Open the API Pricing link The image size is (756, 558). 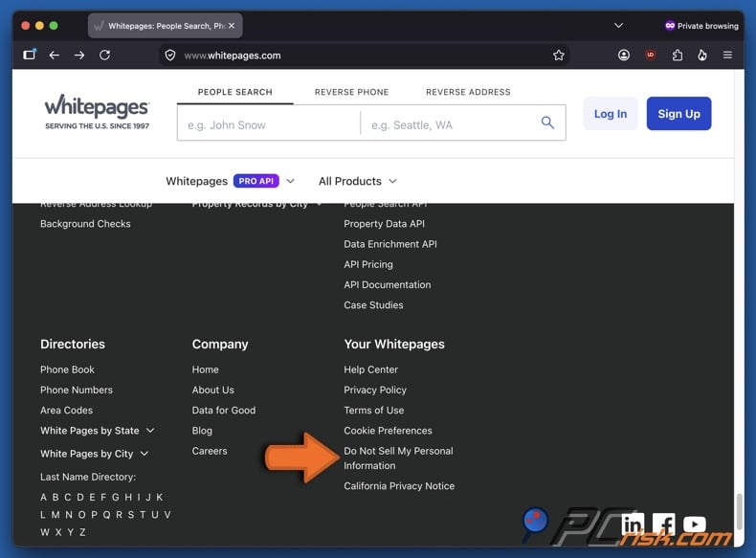tap(368, 264)
